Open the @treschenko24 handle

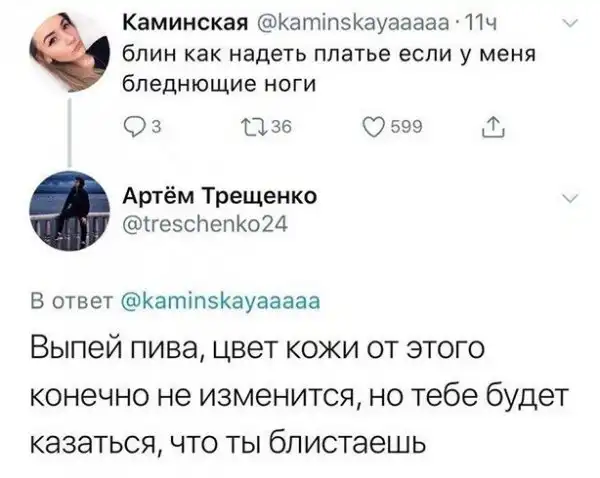coord(205,224)
